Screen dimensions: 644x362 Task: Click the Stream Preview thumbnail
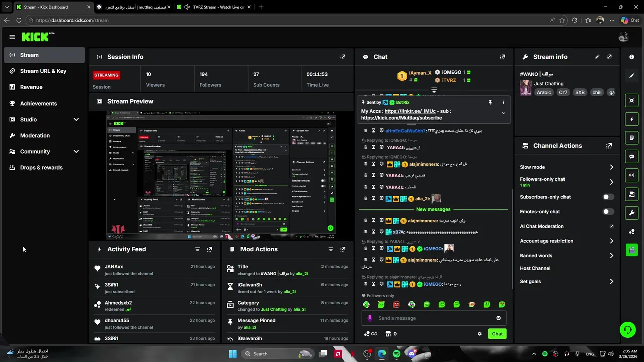pos(220,175)
